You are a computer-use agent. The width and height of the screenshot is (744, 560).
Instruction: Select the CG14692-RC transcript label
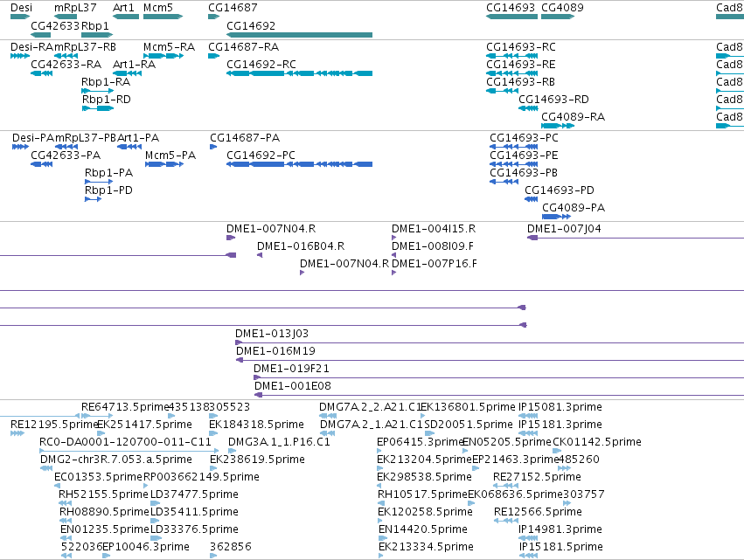click(261, 65)
